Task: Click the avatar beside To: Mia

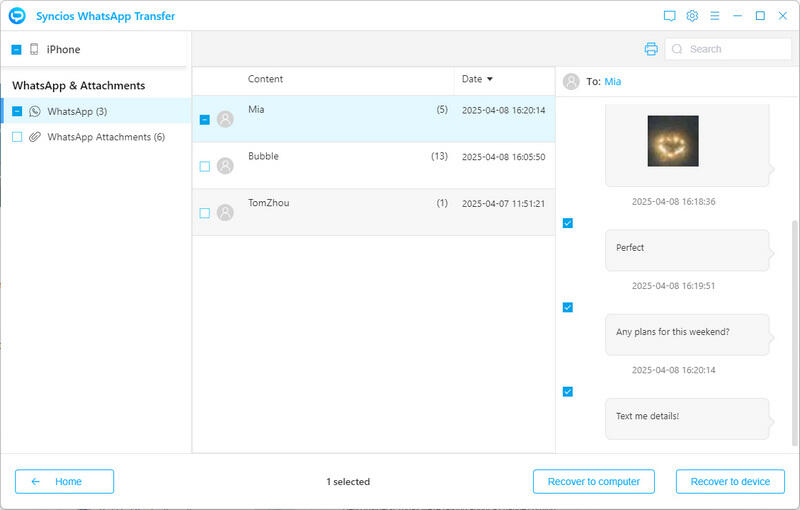Action: (571, 82)
